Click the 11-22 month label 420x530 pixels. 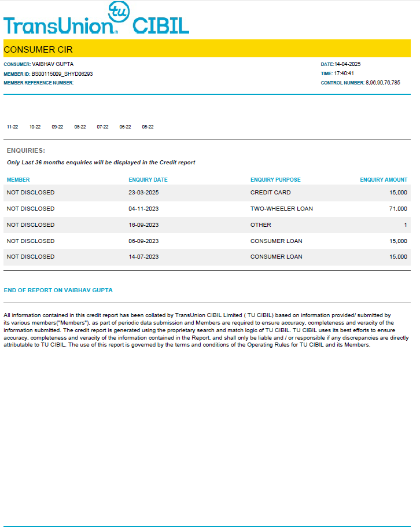point(13,127)
